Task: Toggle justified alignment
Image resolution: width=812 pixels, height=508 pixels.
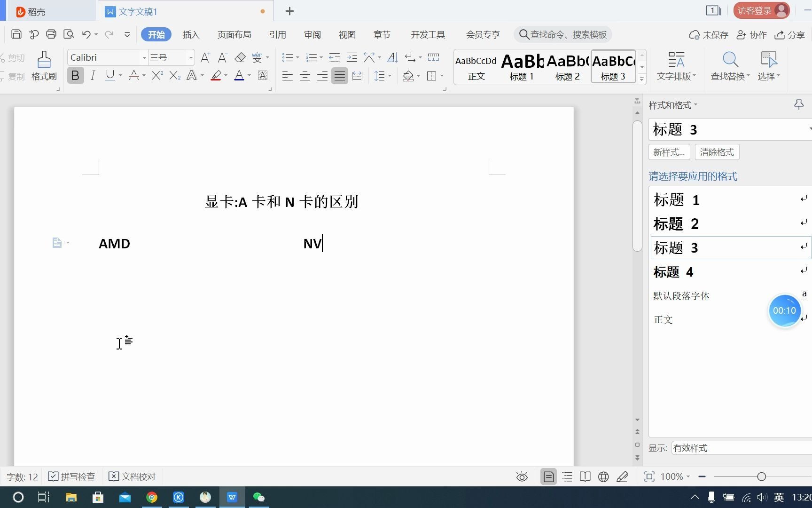Action: coord(339,76)
